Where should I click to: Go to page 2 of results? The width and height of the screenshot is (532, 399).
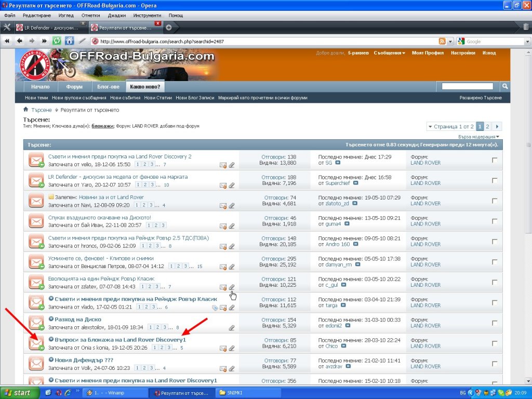point(487,127)
